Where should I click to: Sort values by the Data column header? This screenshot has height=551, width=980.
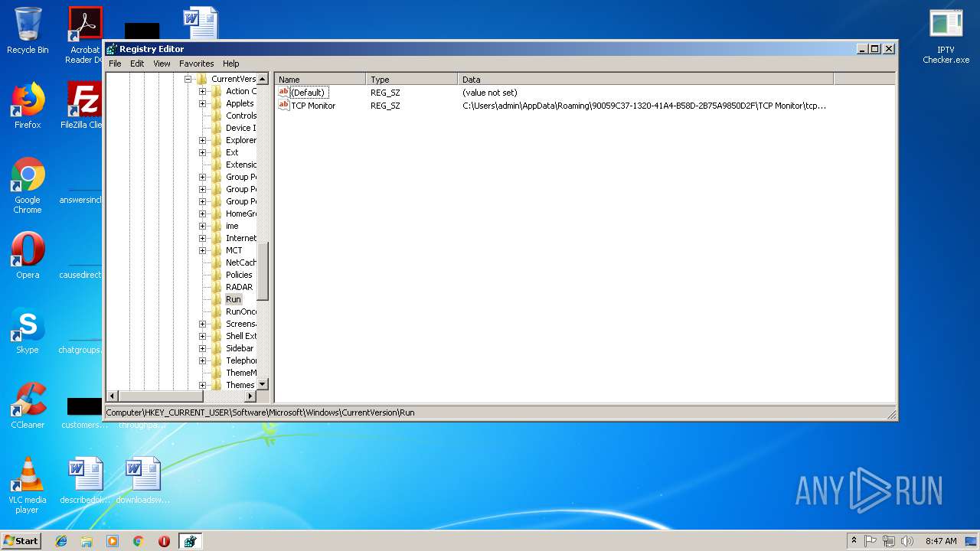tap(645, 79)
